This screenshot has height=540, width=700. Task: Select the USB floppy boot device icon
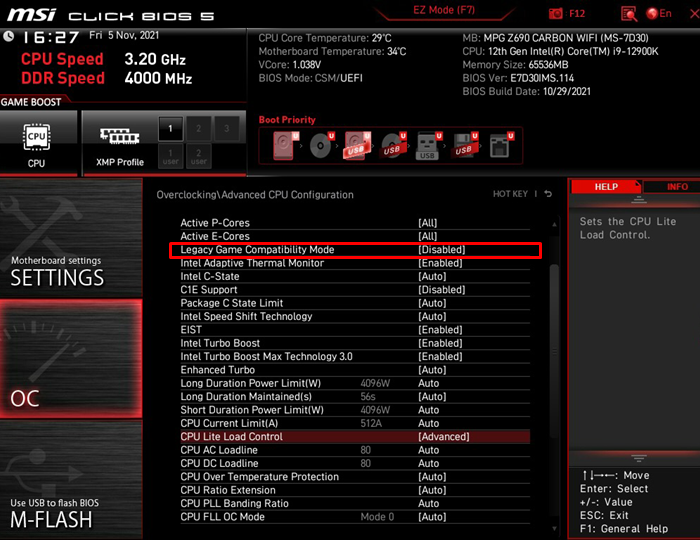(x=465, y=145)
